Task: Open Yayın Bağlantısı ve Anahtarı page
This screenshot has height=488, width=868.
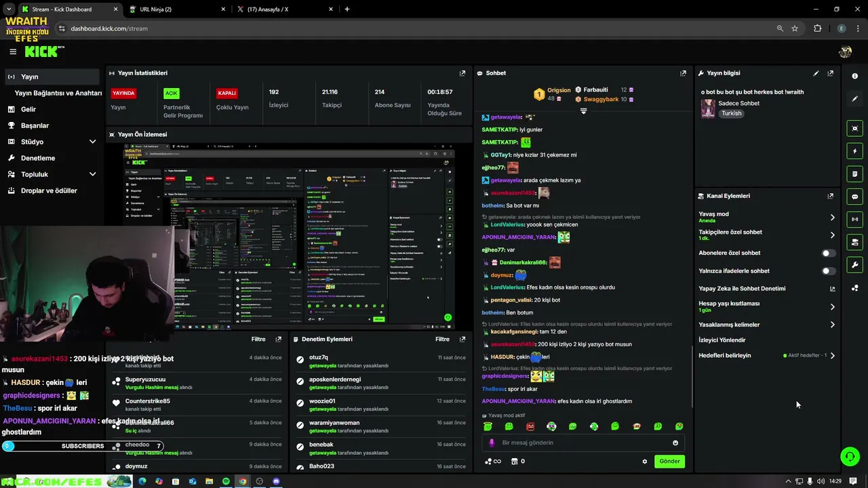Action: coord(58,93)
